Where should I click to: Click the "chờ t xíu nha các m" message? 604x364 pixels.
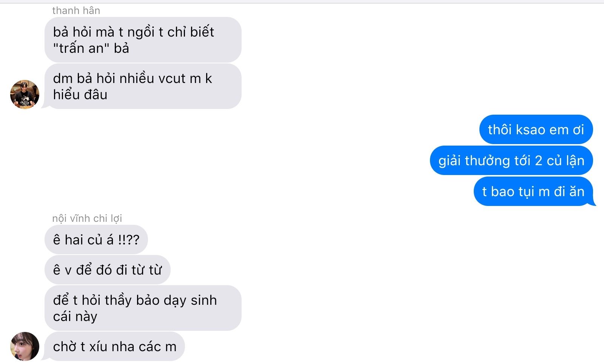pos(115,346)
